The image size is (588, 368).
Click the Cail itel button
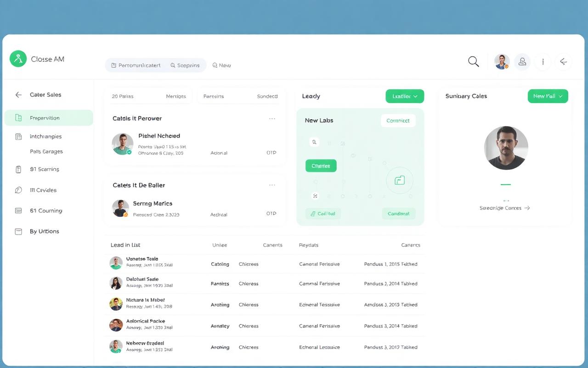[x=323, y=213]
